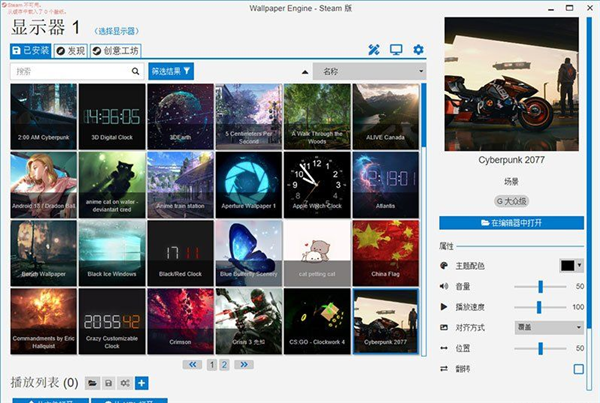Expand the 对齐方式 alignment dropdown
Screen dimensions: 600x403
[x=549, y=327]
